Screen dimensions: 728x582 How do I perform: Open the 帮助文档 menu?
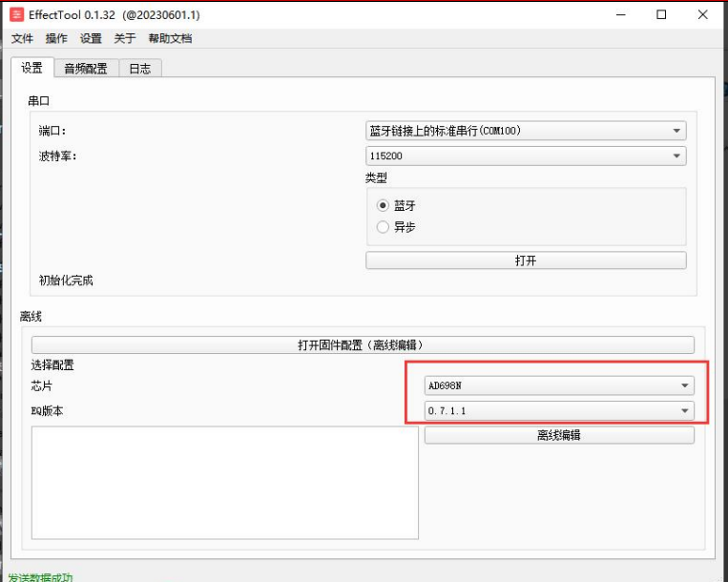pos(170,38)
